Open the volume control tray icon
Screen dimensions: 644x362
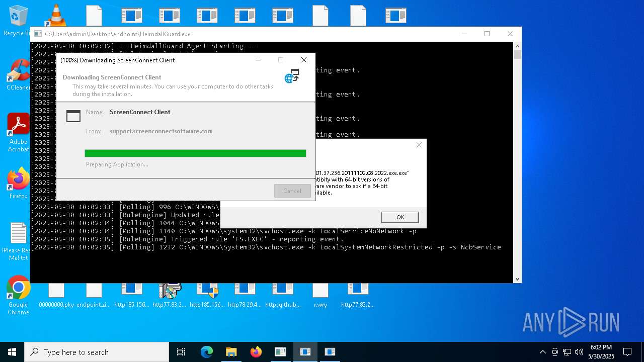point(579,352)
